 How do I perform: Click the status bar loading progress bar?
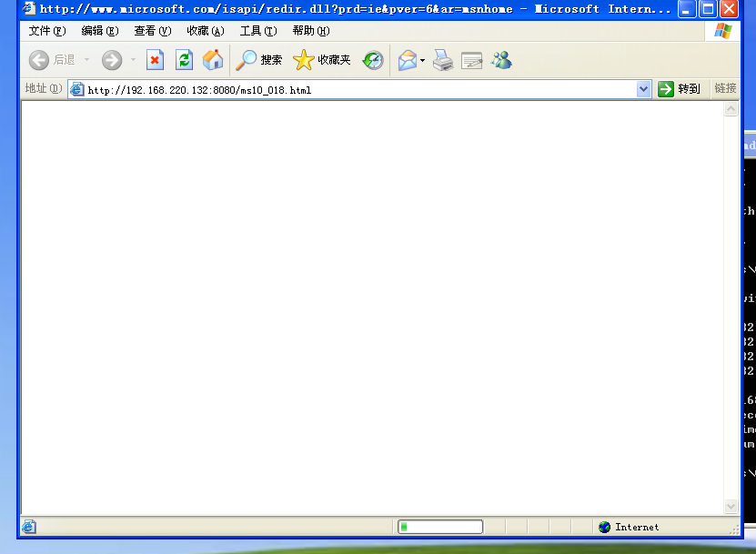coord(440,527)
